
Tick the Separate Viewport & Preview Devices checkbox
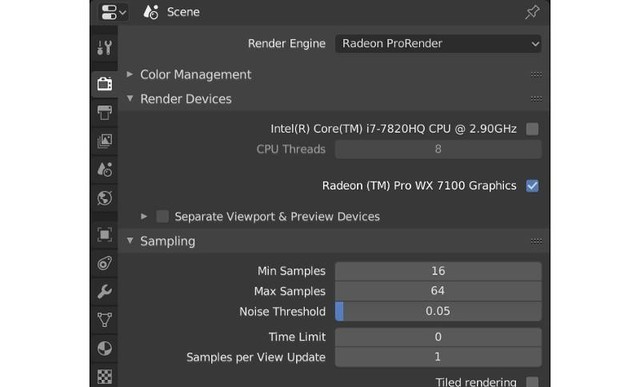(x=162, y=216)
